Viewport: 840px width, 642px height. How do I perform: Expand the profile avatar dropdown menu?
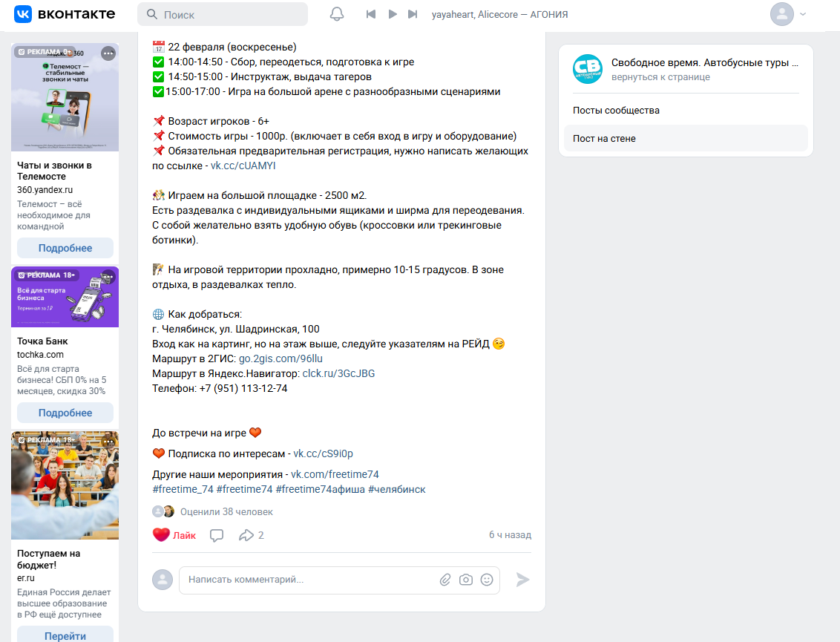coord(789,14)
